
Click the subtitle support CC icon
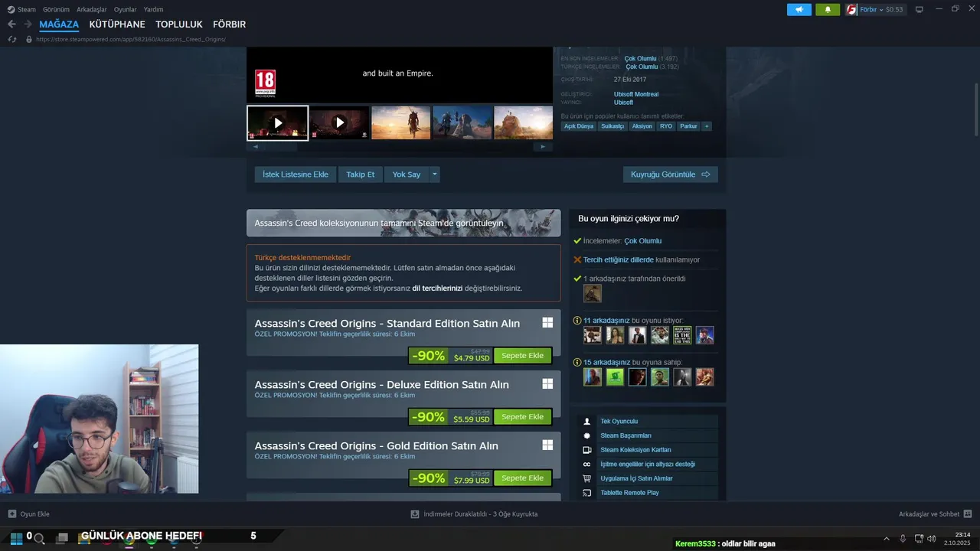(x=586, y=464)
